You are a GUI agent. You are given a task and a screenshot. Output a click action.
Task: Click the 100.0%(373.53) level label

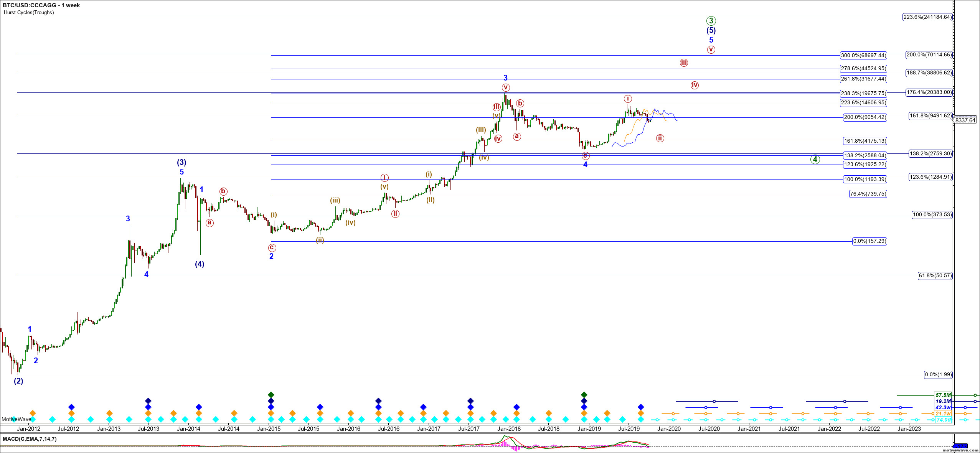pos(932,214)
